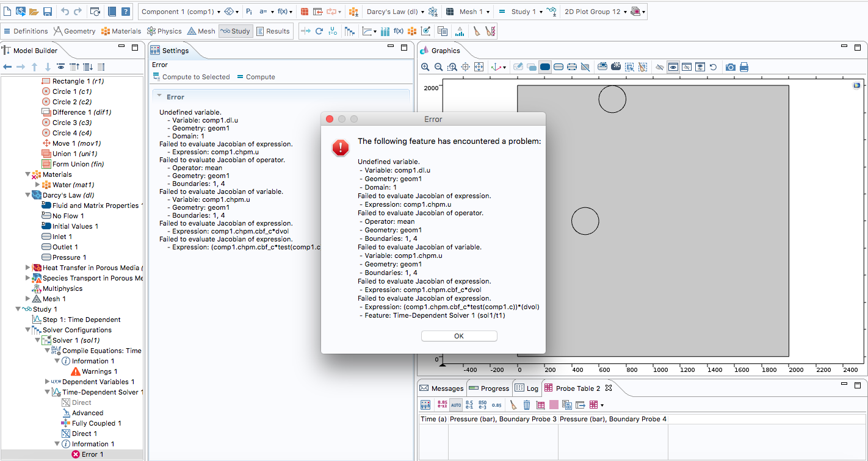The image size is (868, 461).
Task: Click the Reset Hiding icon in Graphics
Action: (714, 67)
